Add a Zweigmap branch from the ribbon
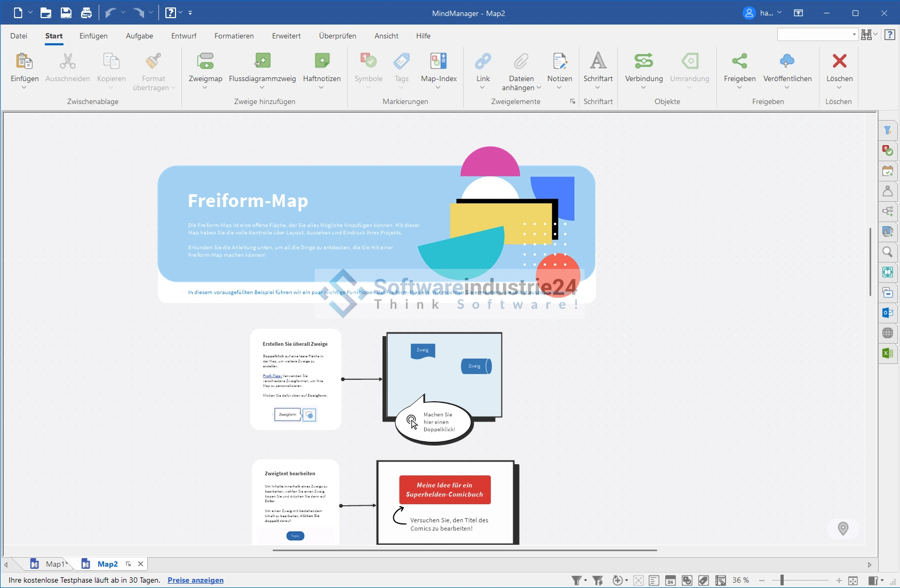 click(x=205, y=61)
